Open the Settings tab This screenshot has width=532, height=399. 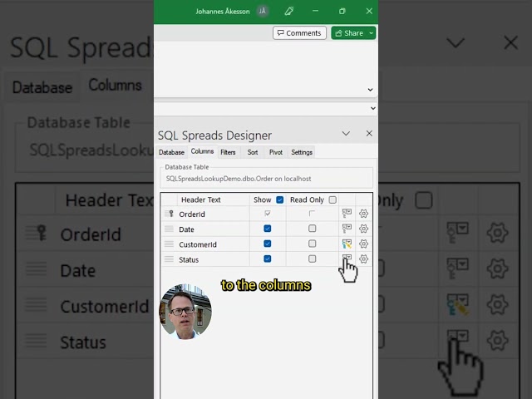[x=302, y=152]
